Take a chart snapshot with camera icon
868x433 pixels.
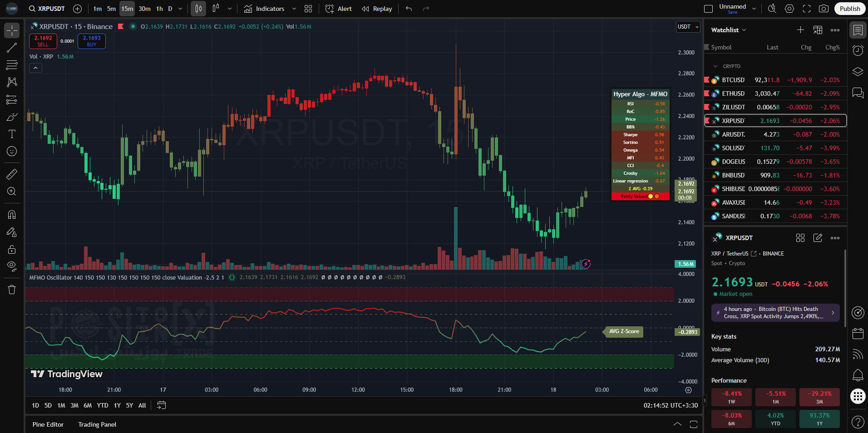point(824,9)
